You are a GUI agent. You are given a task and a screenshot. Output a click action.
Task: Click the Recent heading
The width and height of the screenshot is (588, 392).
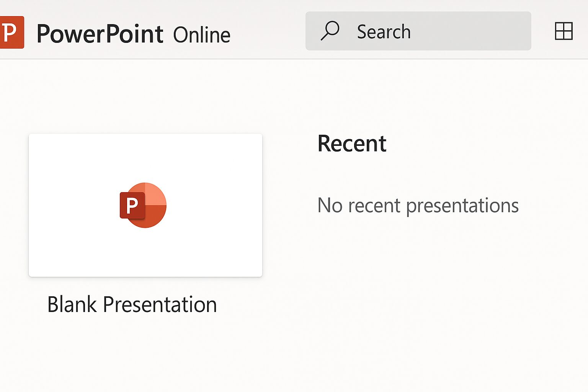point(352,144)
